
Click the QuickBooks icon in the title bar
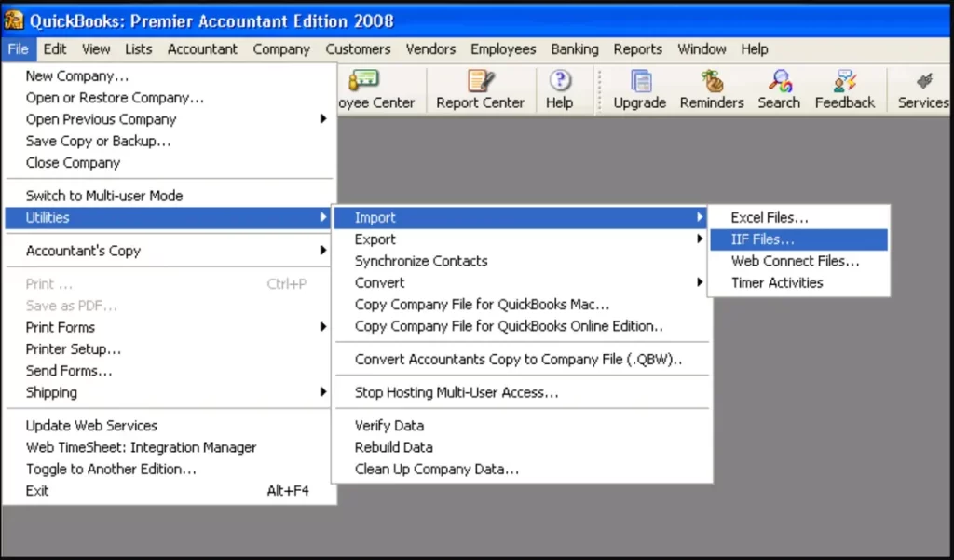pyautogui.click(x=14, y=20)
